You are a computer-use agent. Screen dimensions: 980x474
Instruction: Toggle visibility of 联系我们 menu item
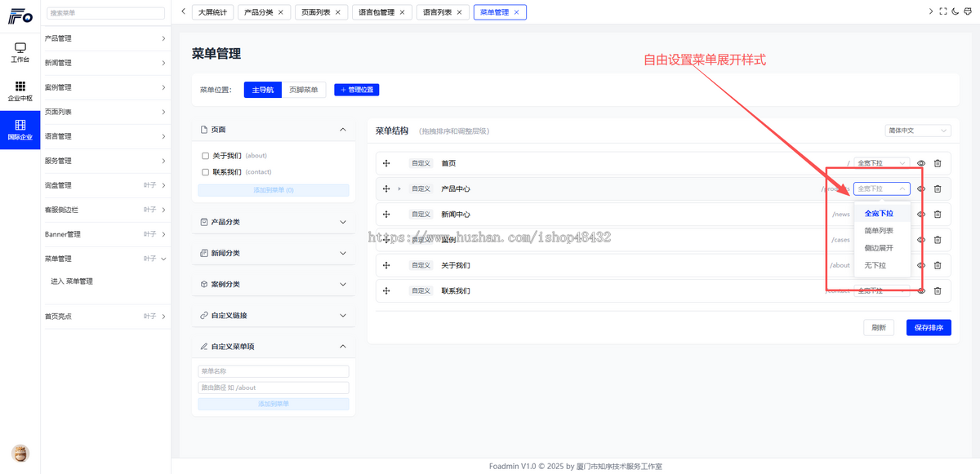click(x=921, y=290)
